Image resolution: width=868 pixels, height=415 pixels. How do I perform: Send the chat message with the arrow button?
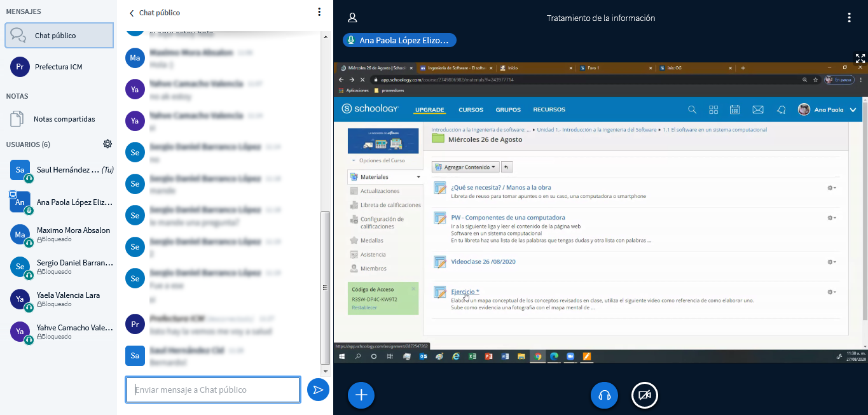[318, 390]
